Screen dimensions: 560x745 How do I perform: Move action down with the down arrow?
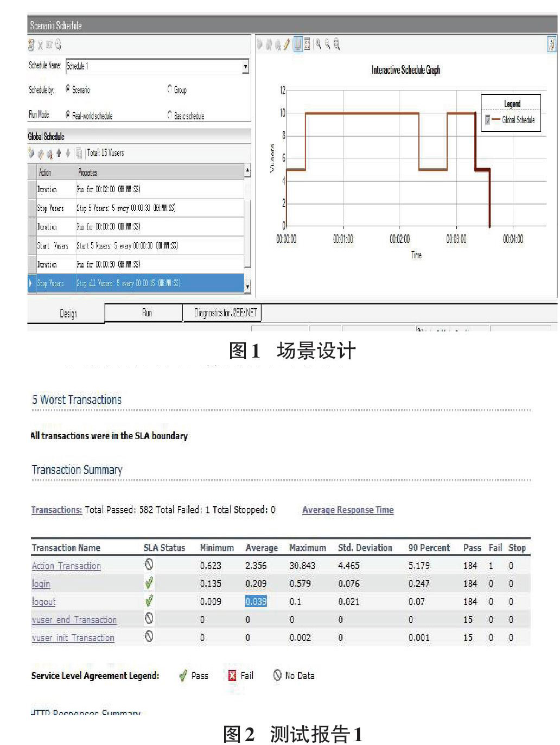68,153
